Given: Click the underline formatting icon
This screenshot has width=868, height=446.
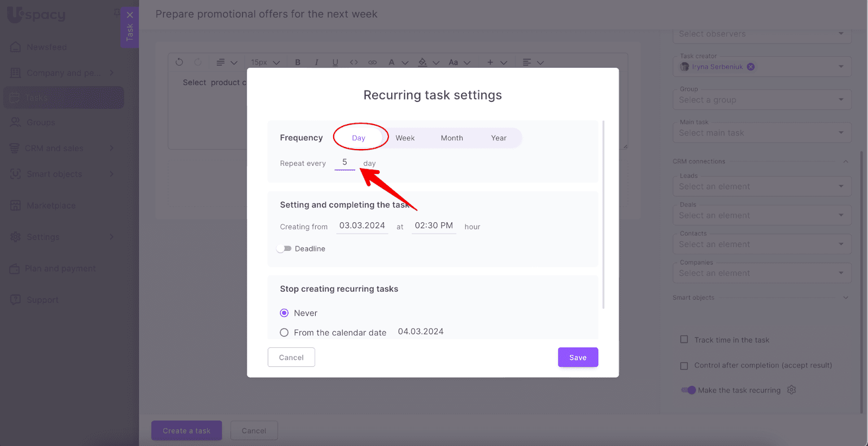Looking at the screenshot, I should 335,62.
